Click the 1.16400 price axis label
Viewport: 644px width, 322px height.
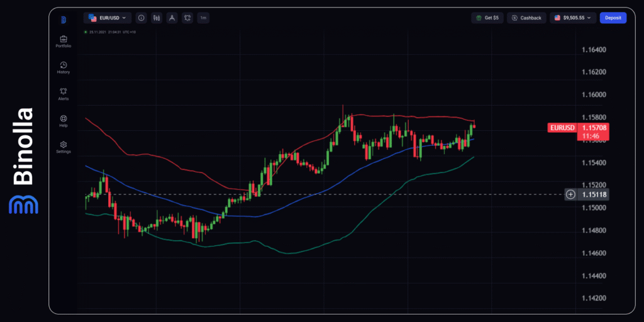594,50
